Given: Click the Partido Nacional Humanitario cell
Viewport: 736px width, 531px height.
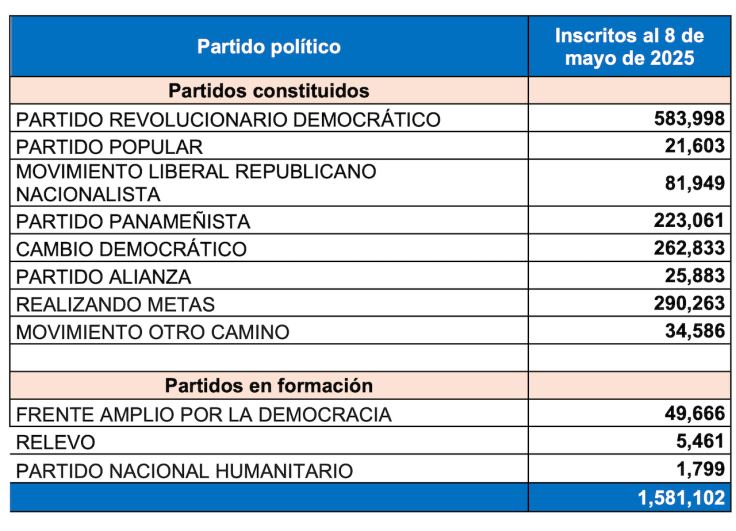Looking at the screenshot, I should (185, 470).
